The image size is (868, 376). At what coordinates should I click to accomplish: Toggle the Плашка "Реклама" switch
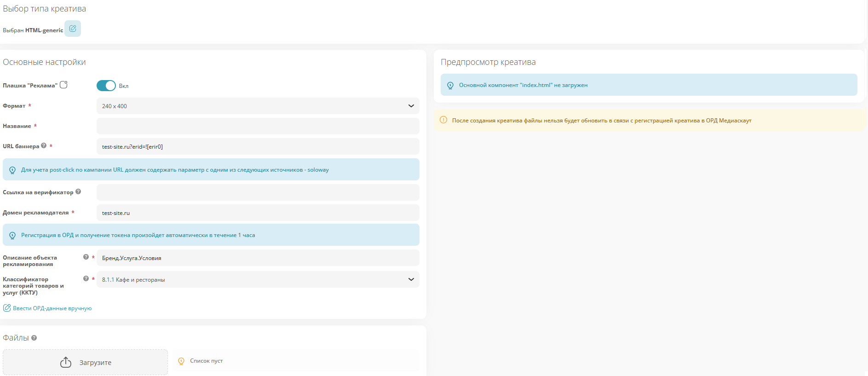(106, 86)
